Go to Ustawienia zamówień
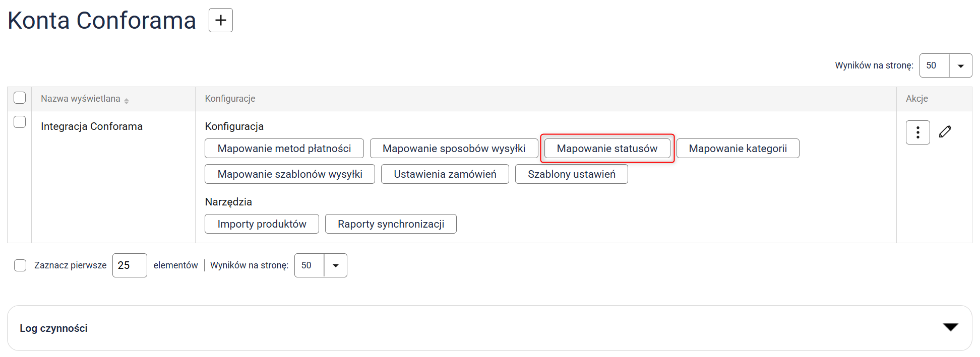Screen dimensions: 980x357 (445, 174)
